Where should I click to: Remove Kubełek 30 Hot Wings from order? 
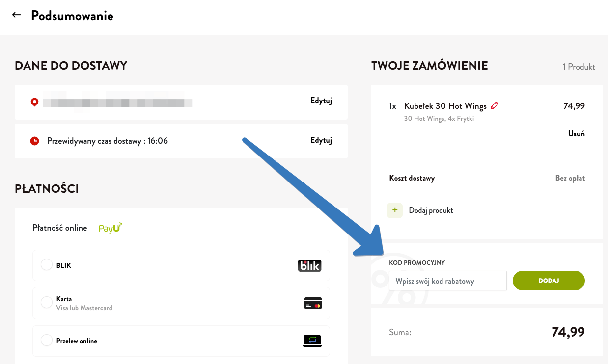[576, 134]
